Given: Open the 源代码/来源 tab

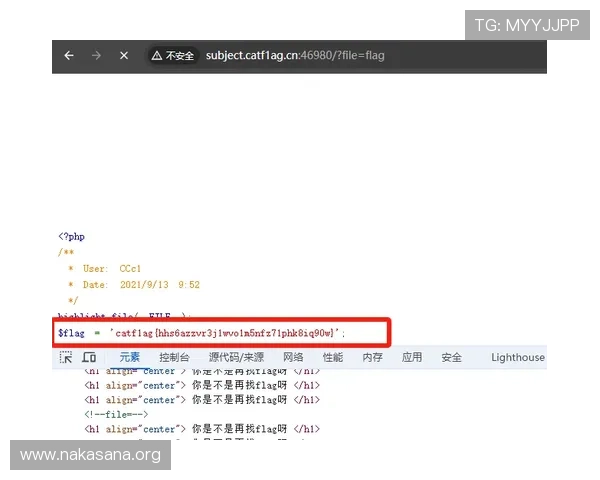Looking at the screenshot, I should (x=236, y=357).
